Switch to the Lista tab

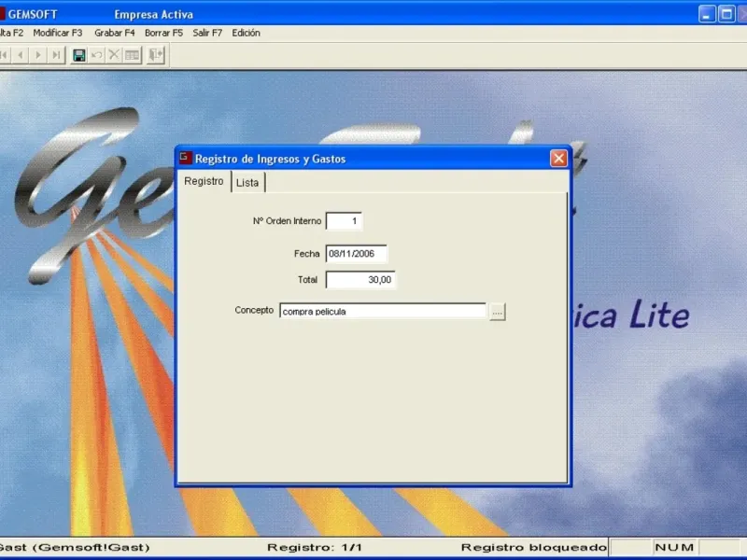(247, 183)
